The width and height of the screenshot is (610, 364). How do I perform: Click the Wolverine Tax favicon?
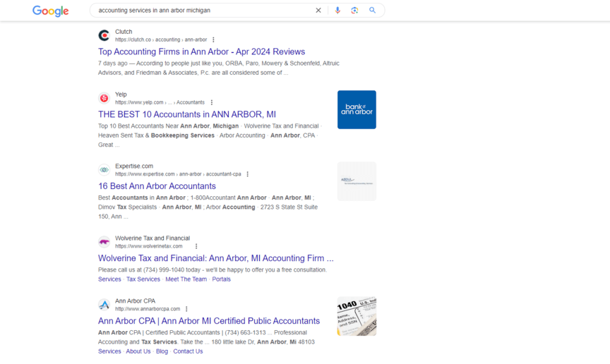pos(104,242)
